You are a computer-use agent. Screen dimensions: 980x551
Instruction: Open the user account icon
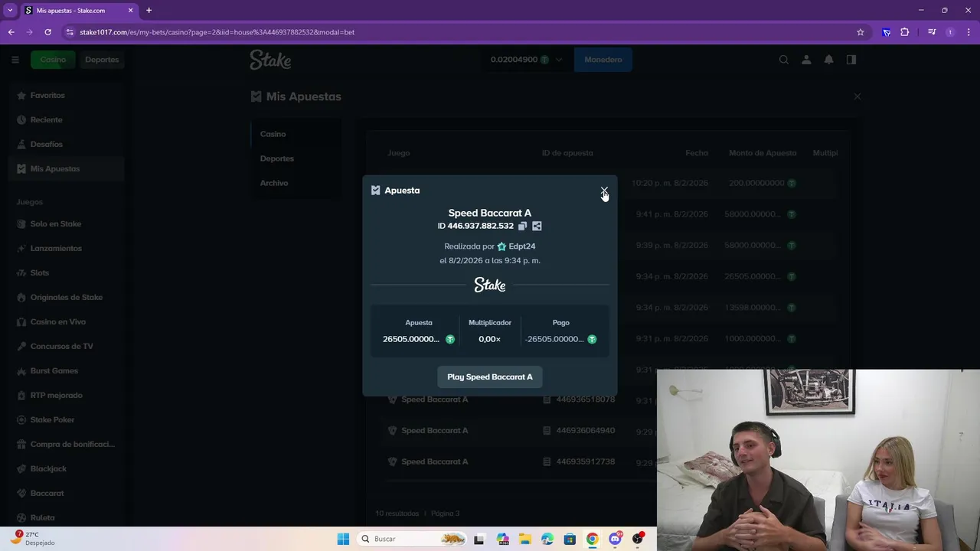[806, 60]
